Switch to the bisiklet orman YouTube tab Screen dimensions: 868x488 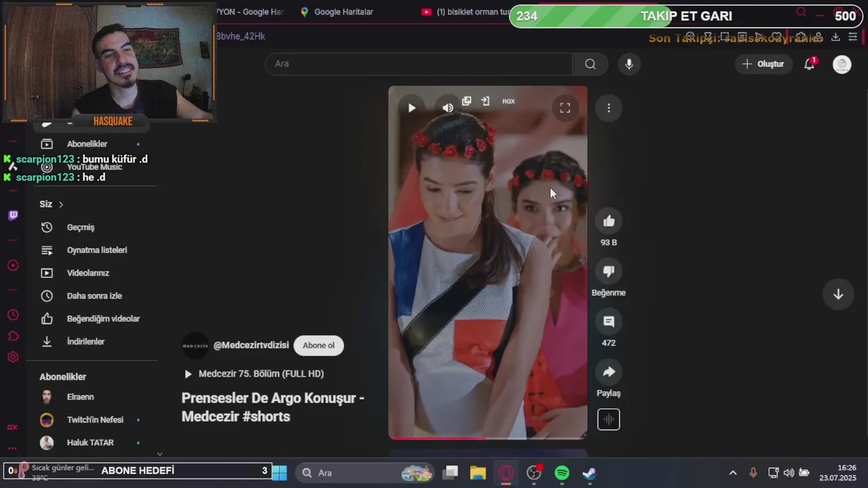465,12
